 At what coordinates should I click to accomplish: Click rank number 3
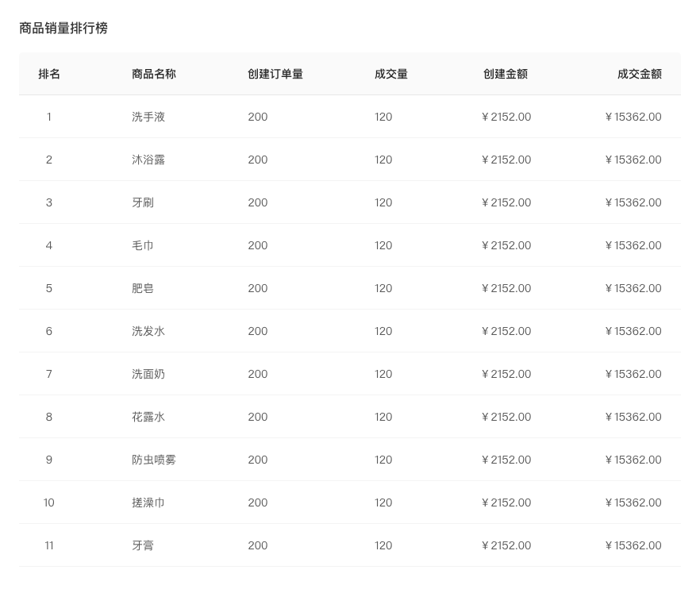pyautogui.click(x=49, y=202)
